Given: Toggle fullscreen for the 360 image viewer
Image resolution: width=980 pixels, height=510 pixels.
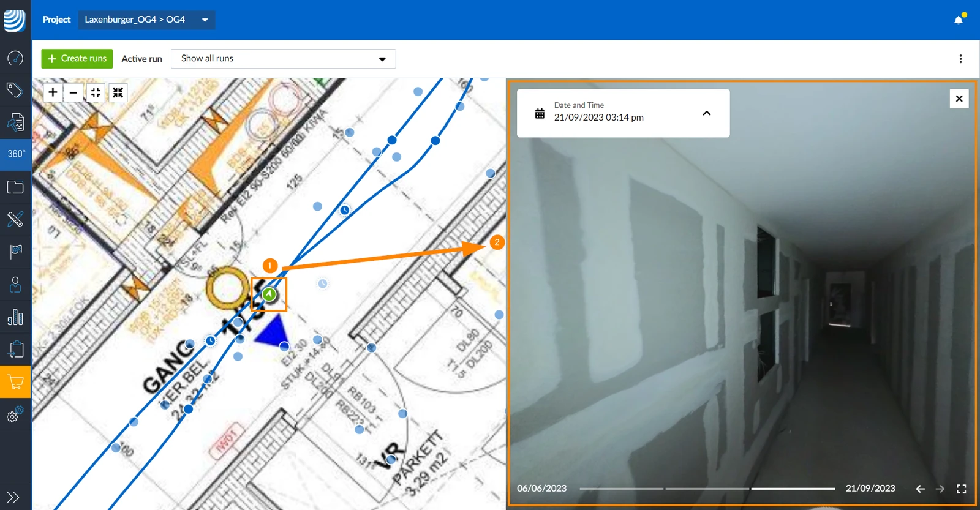Looking at the screenshot, I should 962,489.
